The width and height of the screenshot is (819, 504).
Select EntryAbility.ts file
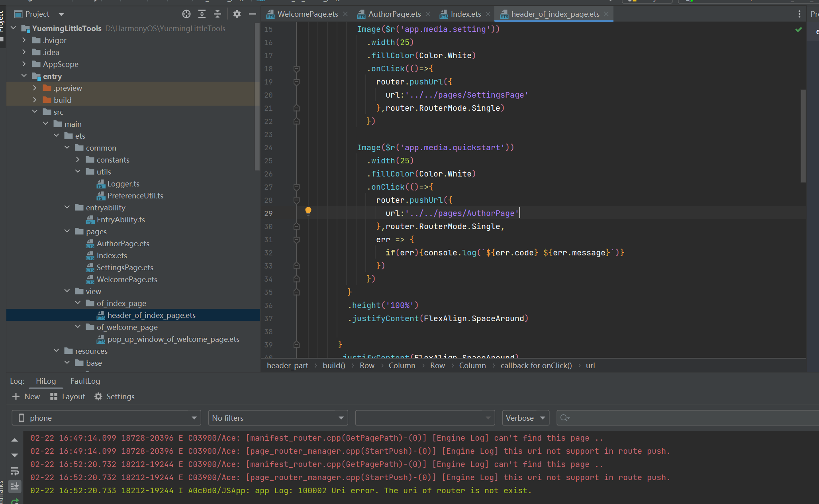pos(121,220)
